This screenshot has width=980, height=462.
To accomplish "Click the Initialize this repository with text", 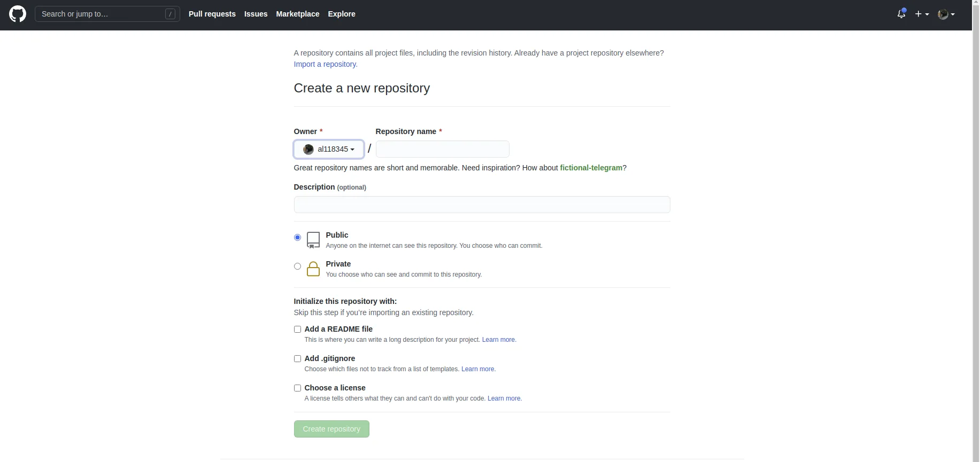I will pos(345,301).
